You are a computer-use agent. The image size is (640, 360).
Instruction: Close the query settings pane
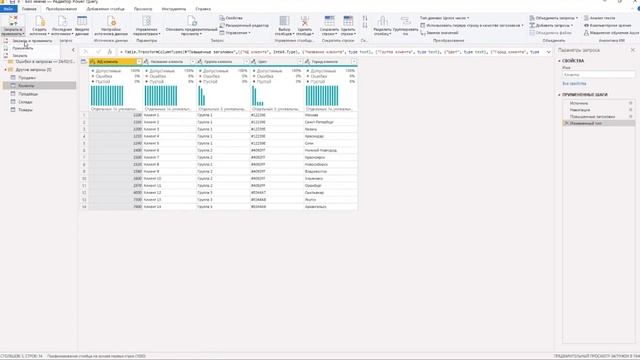tap(633, 50)
